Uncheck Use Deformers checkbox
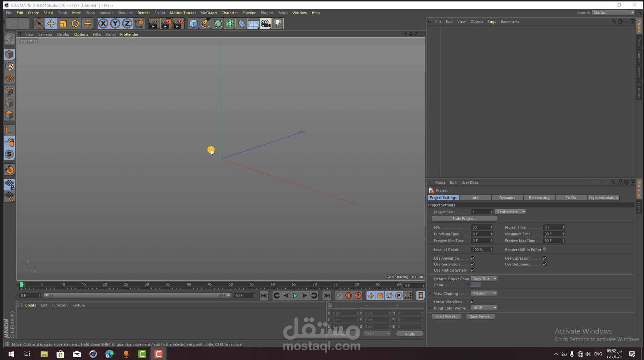This screenshot has height=360, width=644. (x=545, y=264)
